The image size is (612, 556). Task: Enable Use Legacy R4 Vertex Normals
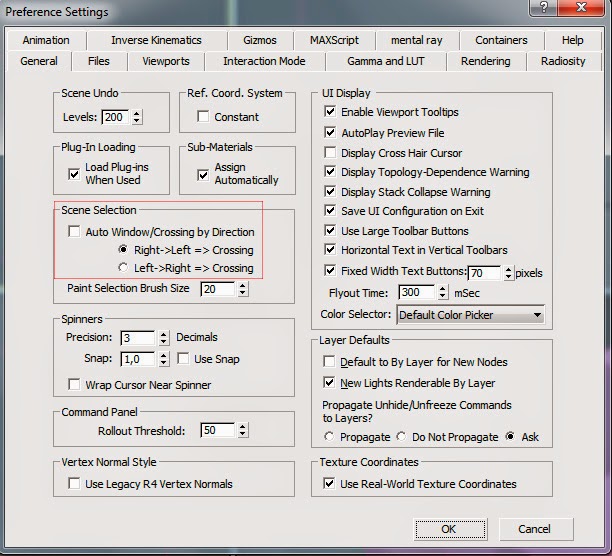click(x=74, y=483)
